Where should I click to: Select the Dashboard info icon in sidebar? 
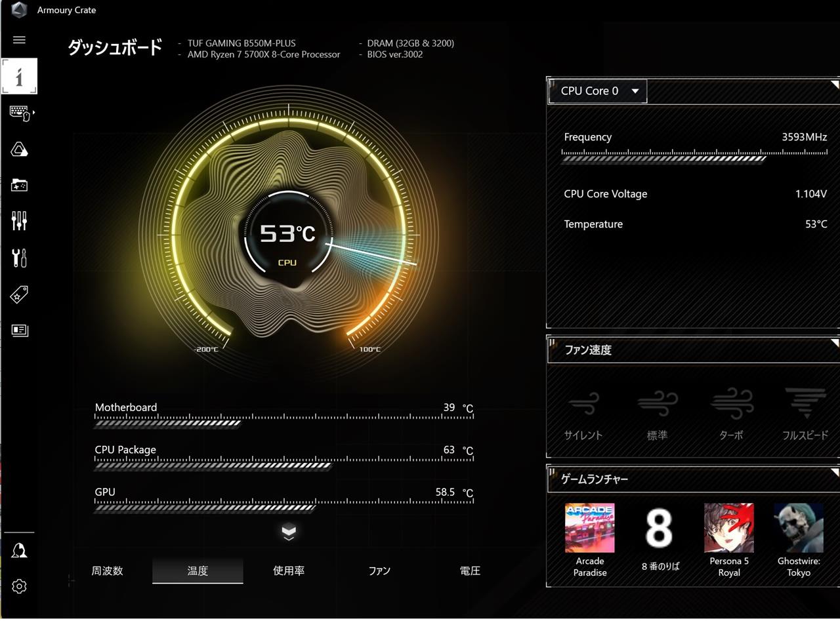(19, 77)
